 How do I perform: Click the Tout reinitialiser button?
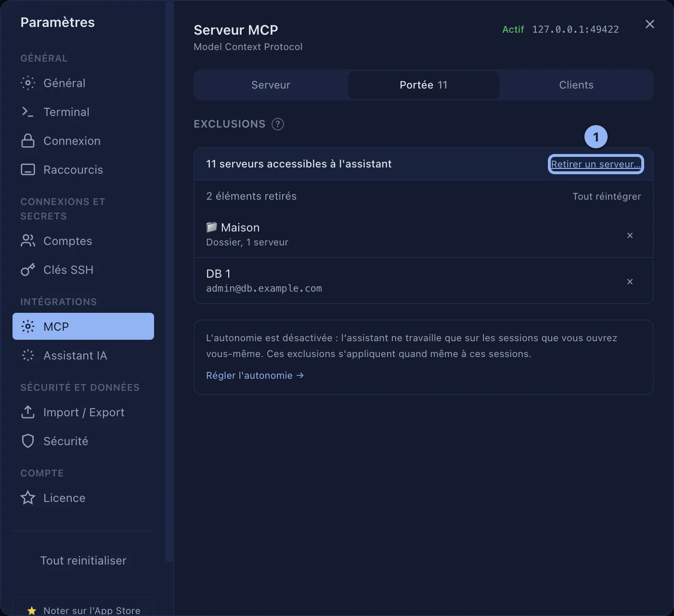[x=83, y=561]
